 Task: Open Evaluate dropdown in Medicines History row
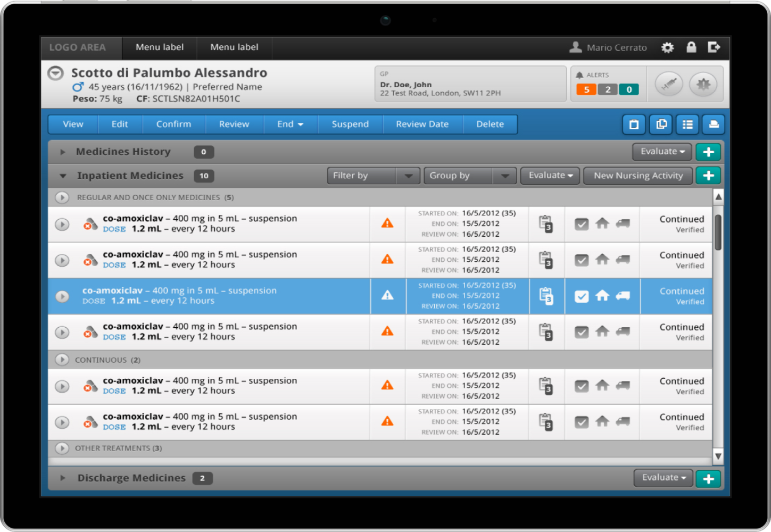pos(662,152)
